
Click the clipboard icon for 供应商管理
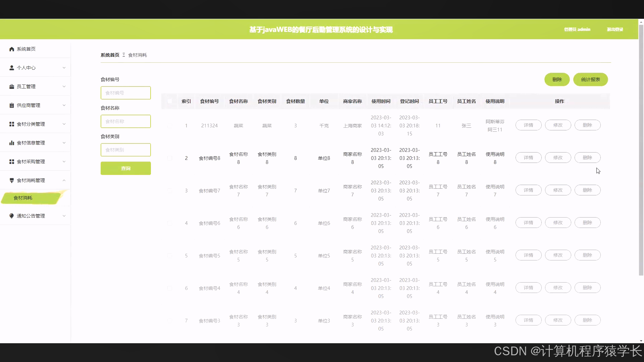[x=12, y=105]
